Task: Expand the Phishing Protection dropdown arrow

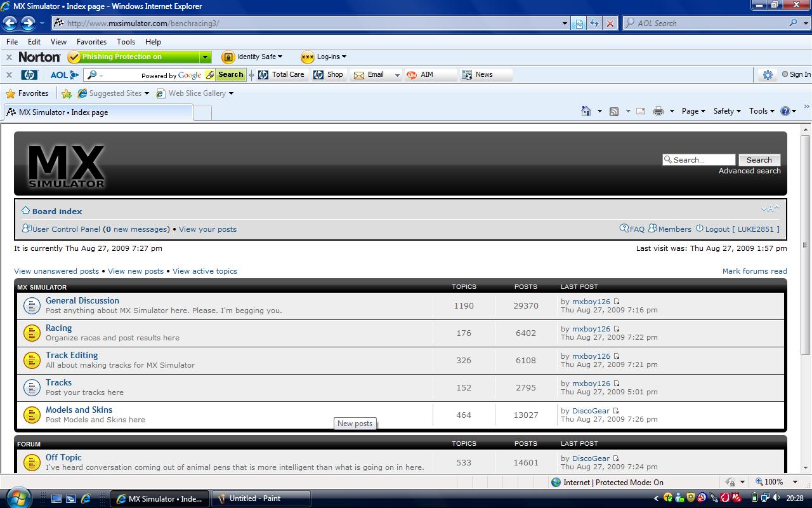Action: 205,57
